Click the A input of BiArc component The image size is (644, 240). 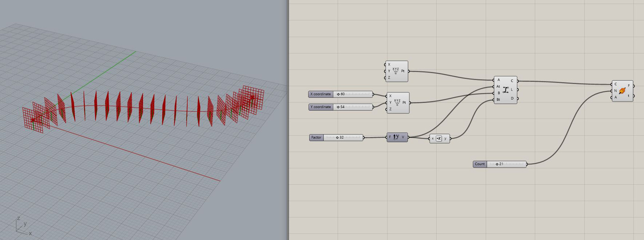[498, 80]
